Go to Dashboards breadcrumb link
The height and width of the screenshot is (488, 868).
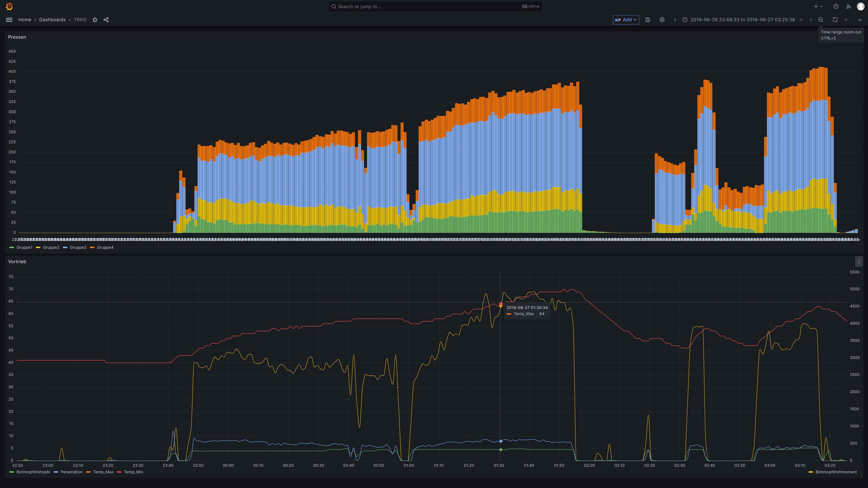(x=52, y=20)
